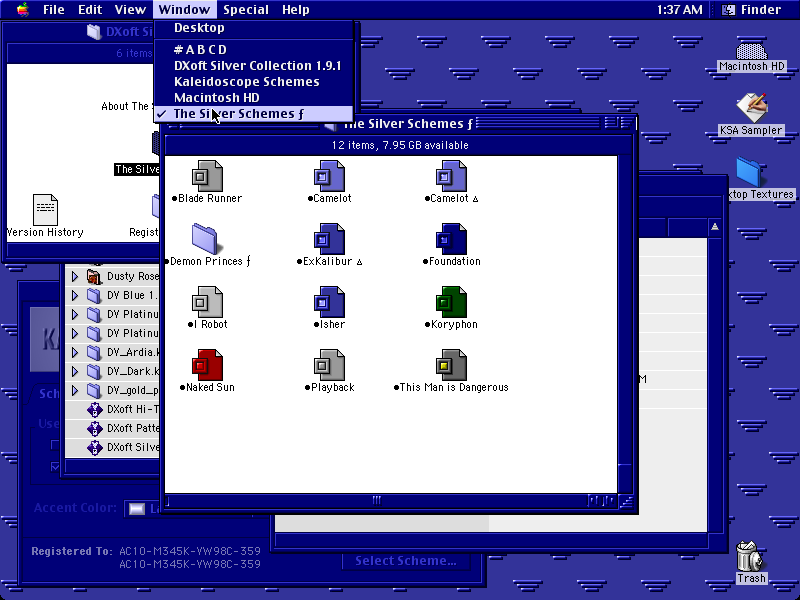Select the DXoft Silve scheme list icon
Image resolution: width=800 pixels, height=600 pixels.
click(x=94, y=447)
